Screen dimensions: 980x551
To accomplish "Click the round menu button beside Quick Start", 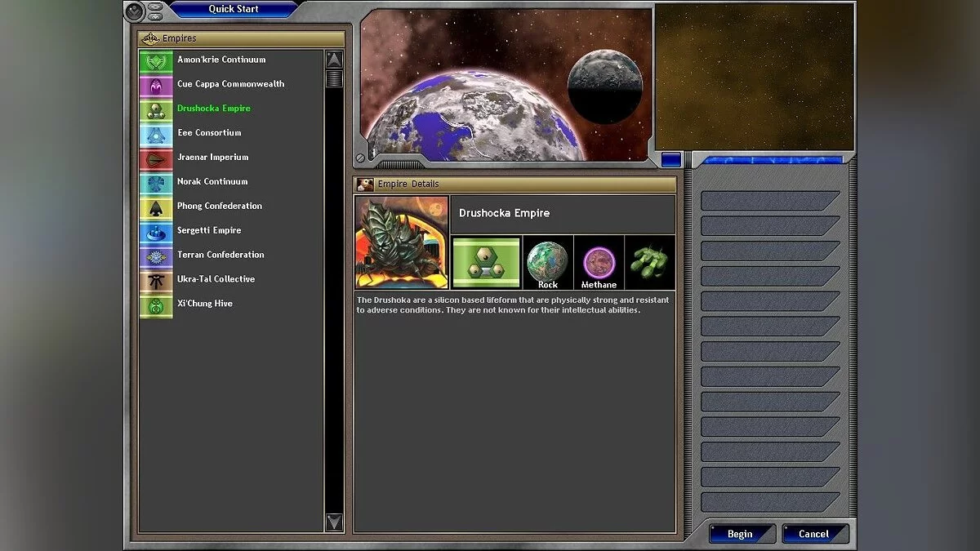I will point(135,11).
